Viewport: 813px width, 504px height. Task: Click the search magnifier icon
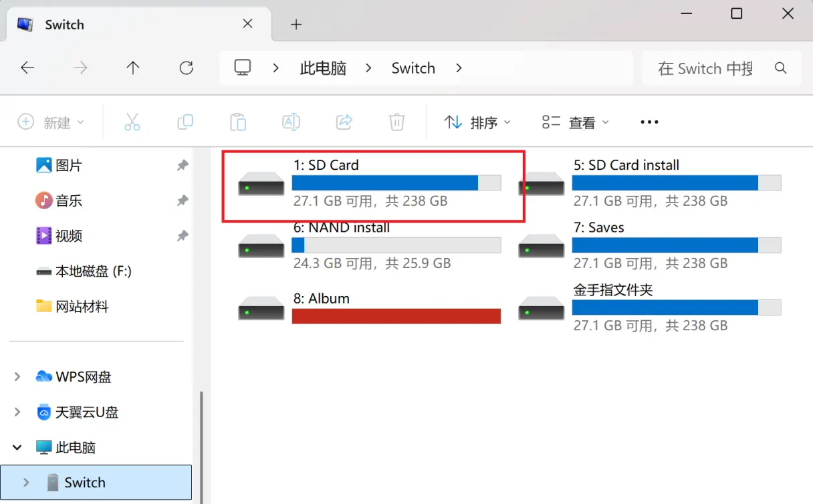tap(780, 68)
